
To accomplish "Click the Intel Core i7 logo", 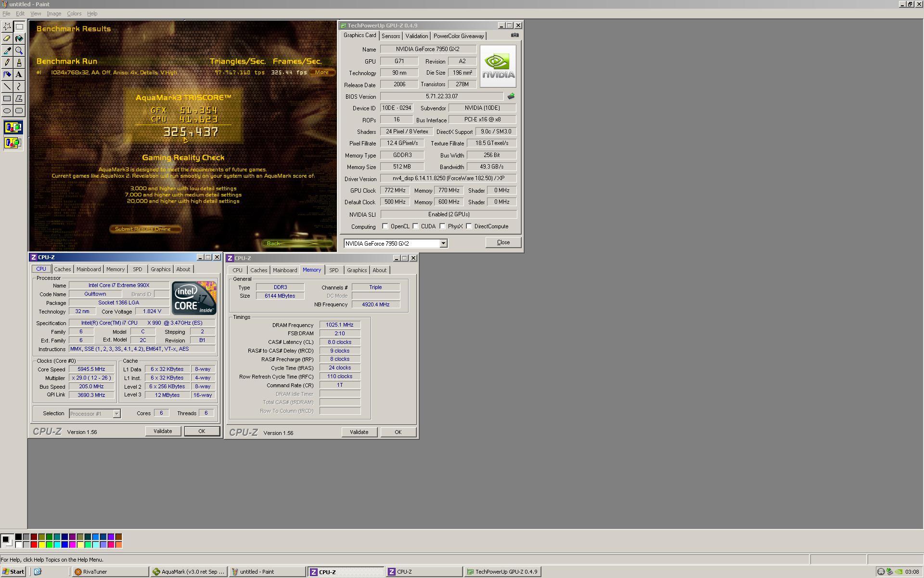I will click(194, 298).
